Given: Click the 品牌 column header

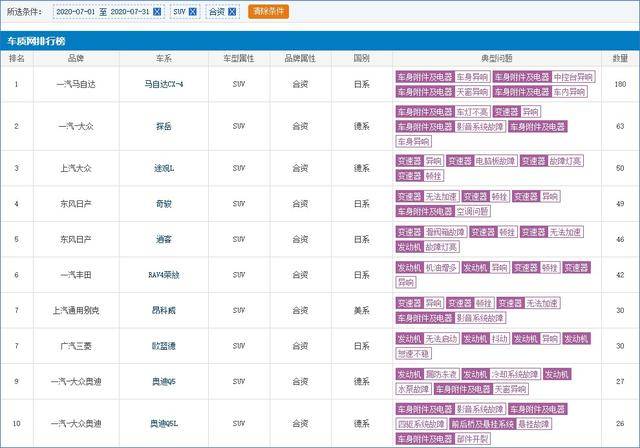Looking at the screenshot, I should click(76, 58).
